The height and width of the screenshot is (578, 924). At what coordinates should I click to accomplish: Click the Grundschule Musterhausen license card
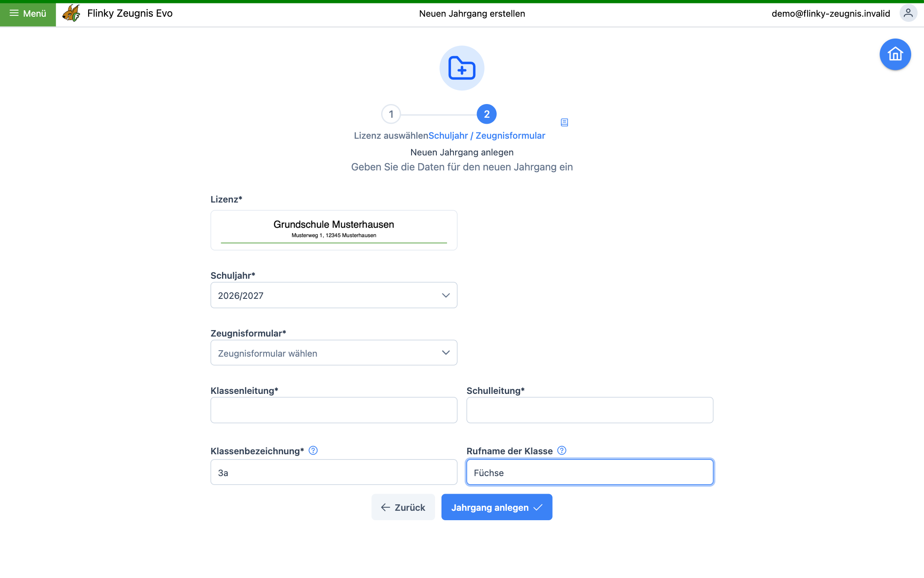(x=334, y=230)
